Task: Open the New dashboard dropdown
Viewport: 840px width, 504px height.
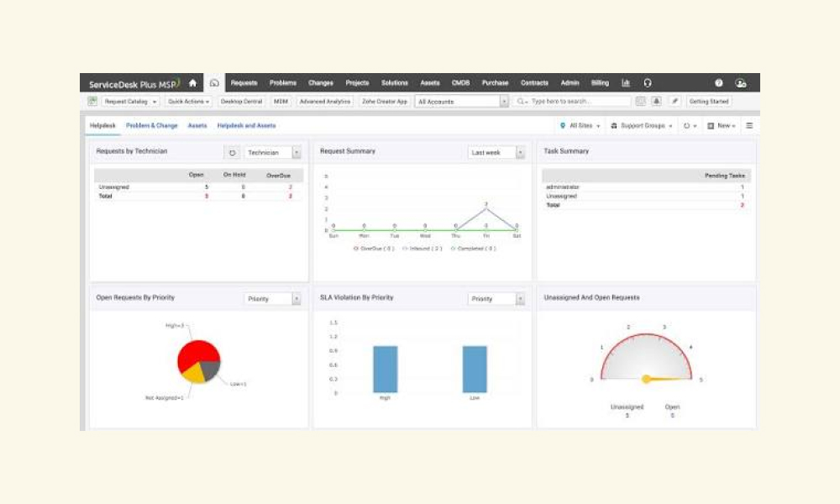Action: tap(721, 126)
